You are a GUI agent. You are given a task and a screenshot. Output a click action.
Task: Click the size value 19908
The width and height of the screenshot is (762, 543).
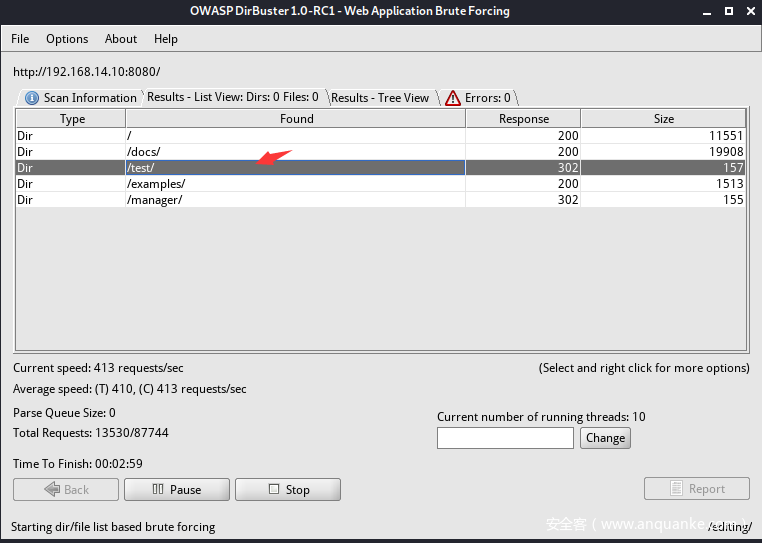pyautogui.click(x=726, y=152)
